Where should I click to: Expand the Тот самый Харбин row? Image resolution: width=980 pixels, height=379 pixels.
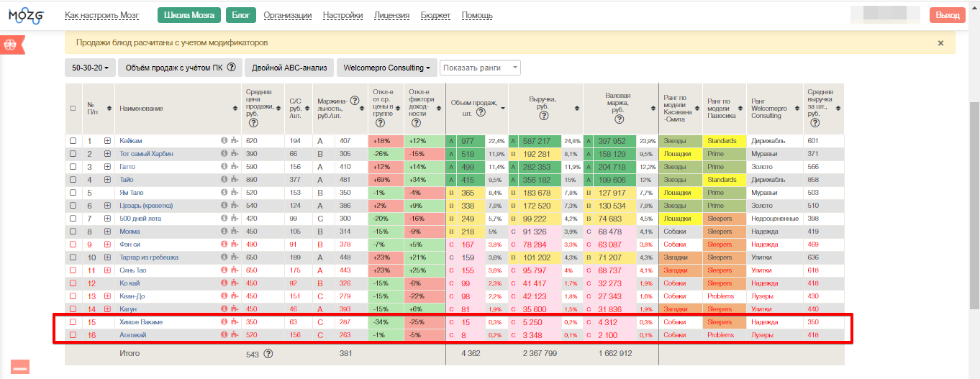pyautogui.click(x=107, y=154)
